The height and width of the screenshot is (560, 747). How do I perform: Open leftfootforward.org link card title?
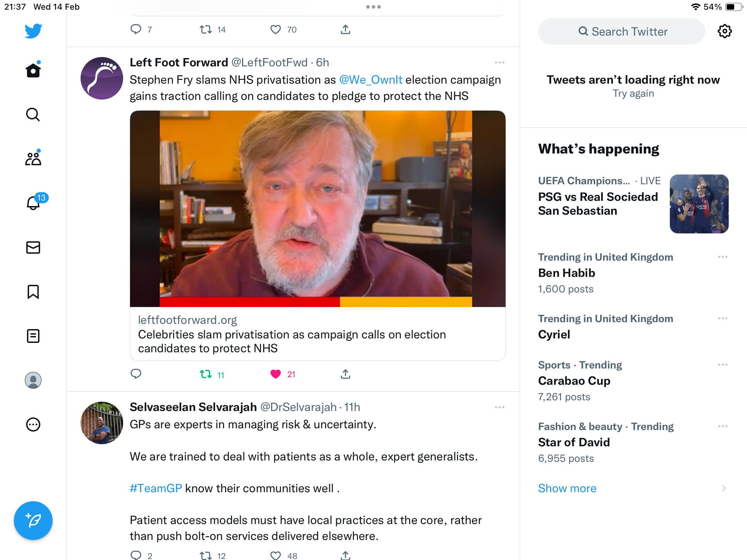292,341
